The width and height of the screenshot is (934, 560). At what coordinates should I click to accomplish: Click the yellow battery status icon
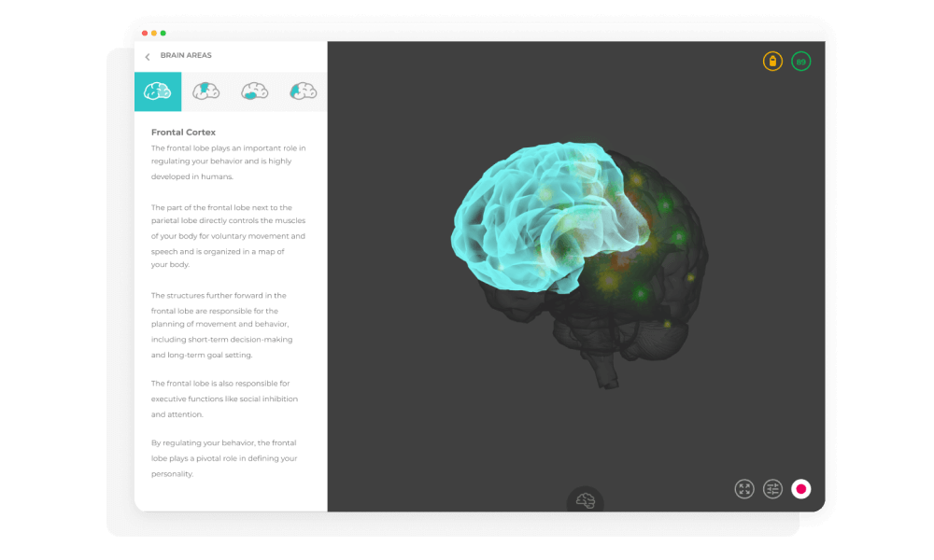pos(772,62)
